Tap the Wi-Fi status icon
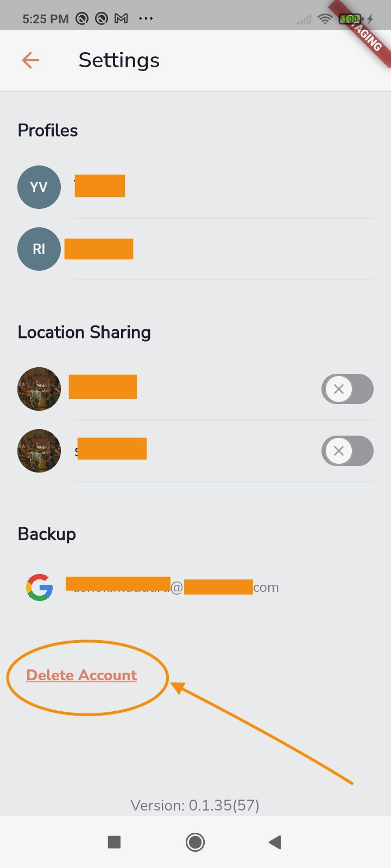 tap(325, 19)
